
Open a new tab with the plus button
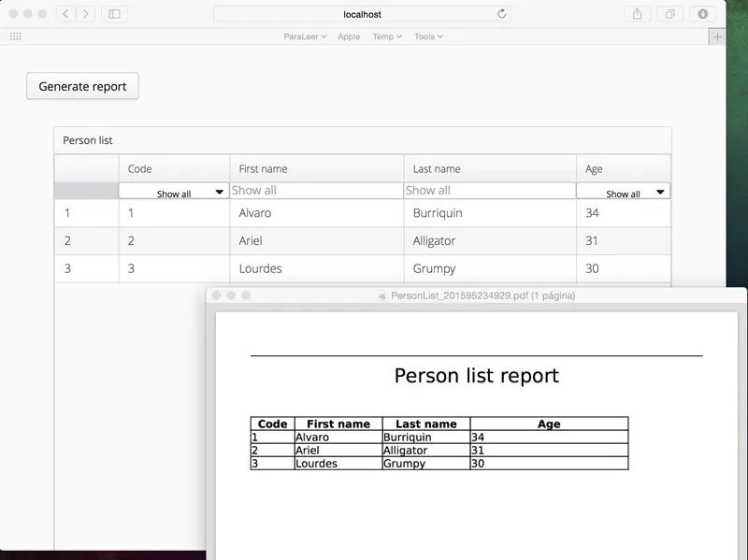[717, 36]
